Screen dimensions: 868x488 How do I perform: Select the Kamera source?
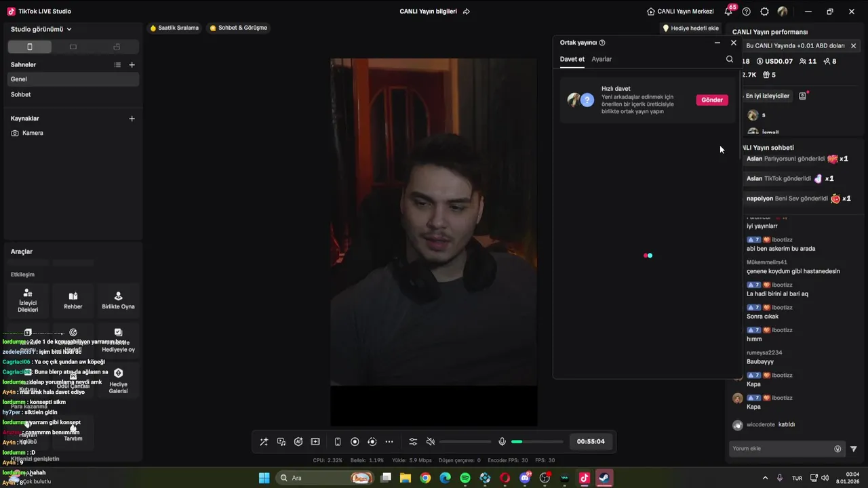click(x=73, y=133)
